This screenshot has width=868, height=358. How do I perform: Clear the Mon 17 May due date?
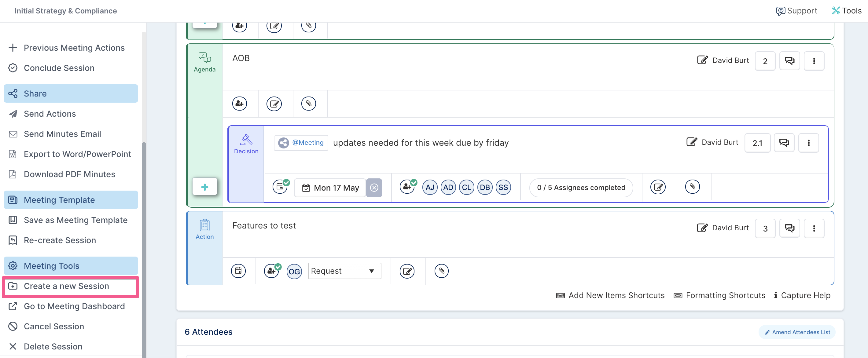(374, 188)
